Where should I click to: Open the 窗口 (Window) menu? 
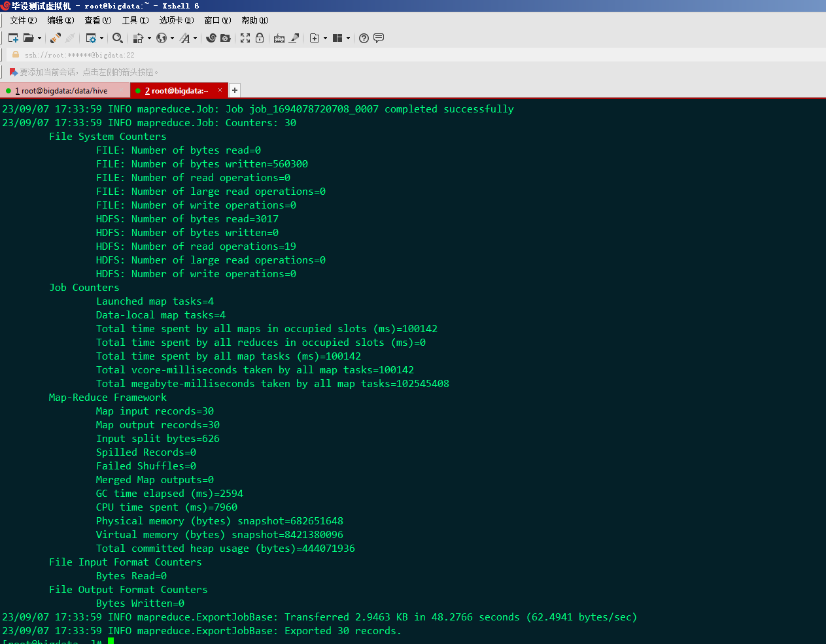pyautogui.click(x=218, y=20)
